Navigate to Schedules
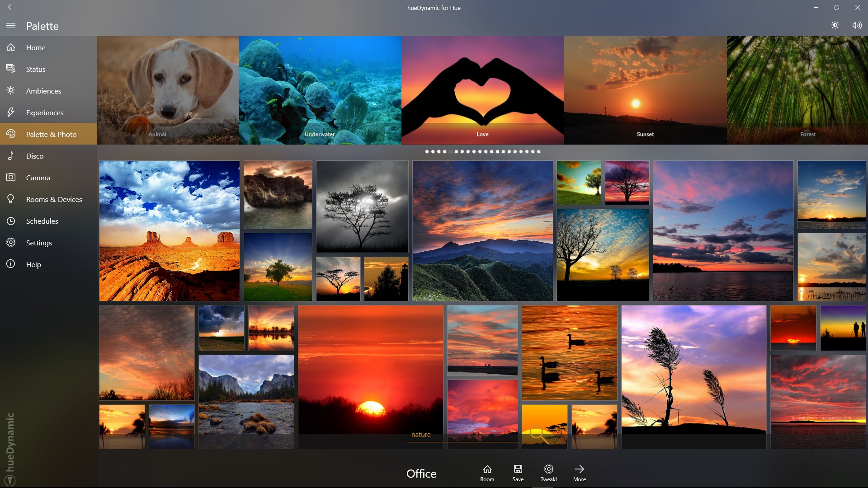This screenshot has width=868, height=488. coord(42,221)
